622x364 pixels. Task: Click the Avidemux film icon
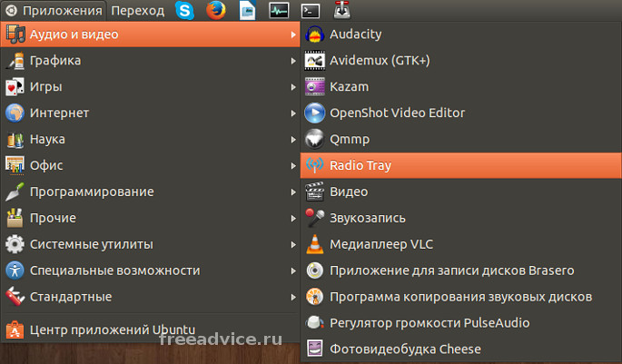[x=314, y=60]
